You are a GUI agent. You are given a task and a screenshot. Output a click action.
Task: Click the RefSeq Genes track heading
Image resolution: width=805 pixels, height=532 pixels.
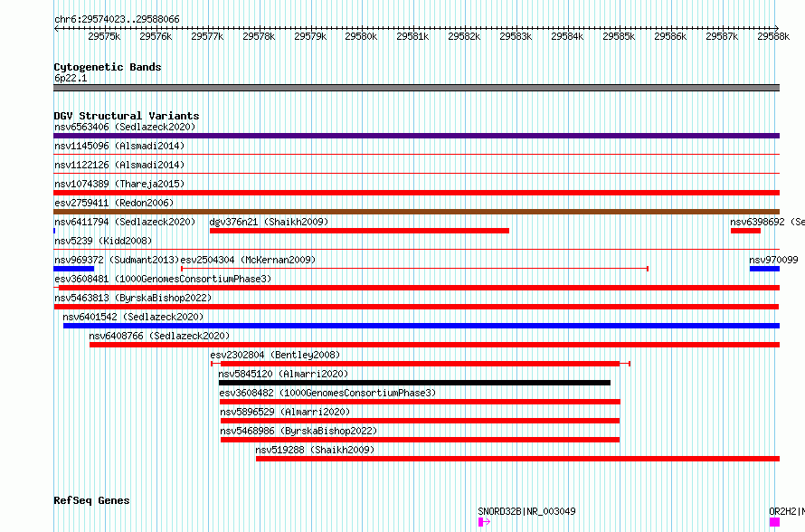[x=91, y=500]
